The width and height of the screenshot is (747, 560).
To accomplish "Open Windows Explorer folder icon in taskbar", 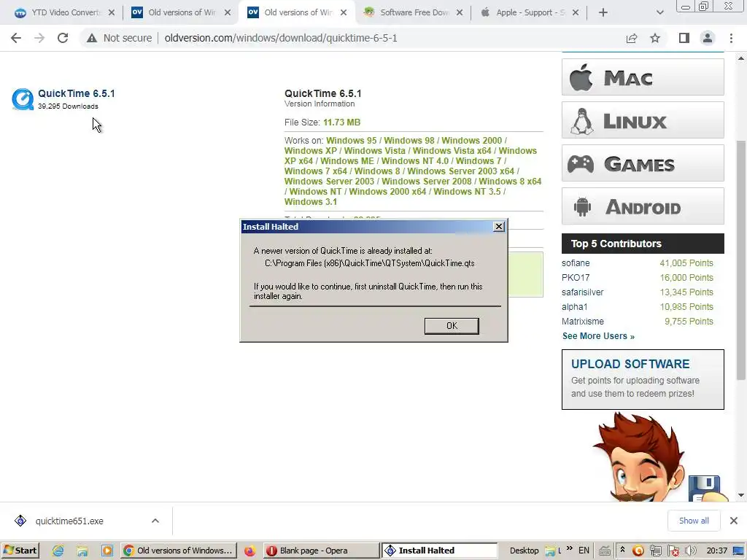I will [82, 551].
